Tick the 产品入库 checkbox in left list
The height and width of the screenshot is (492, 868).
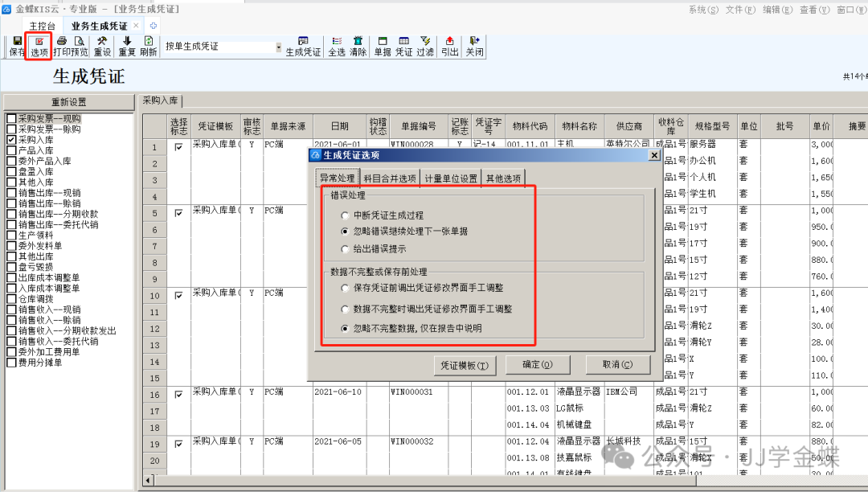[11, 150]
